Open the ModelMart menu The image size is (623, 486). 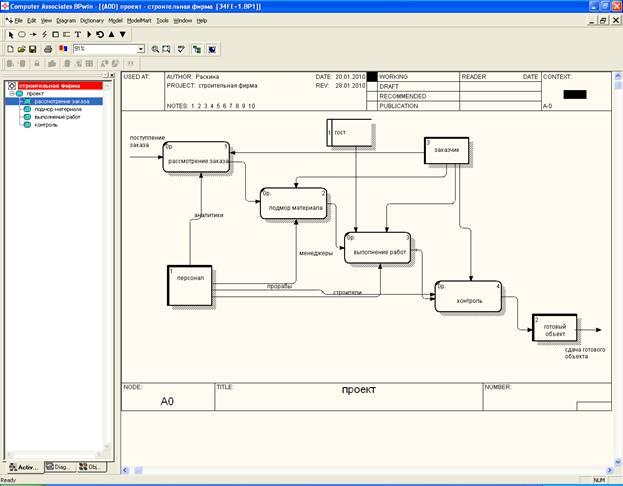click(139, 20)
